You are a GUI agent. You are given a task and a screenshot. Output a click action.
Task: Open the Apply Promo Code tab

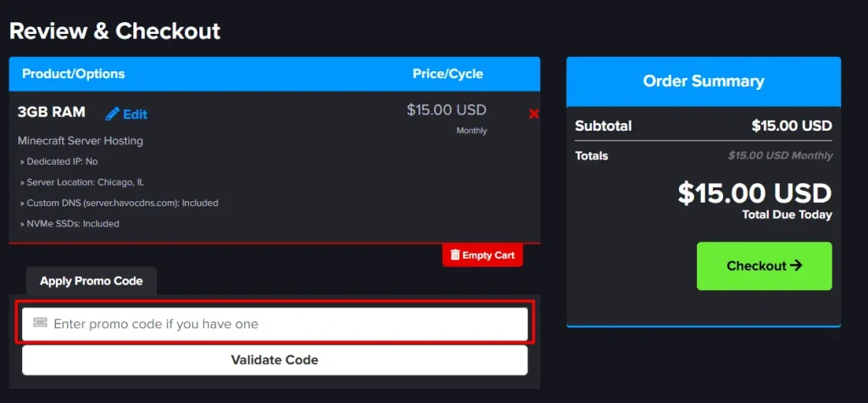(x=92, y=281)
